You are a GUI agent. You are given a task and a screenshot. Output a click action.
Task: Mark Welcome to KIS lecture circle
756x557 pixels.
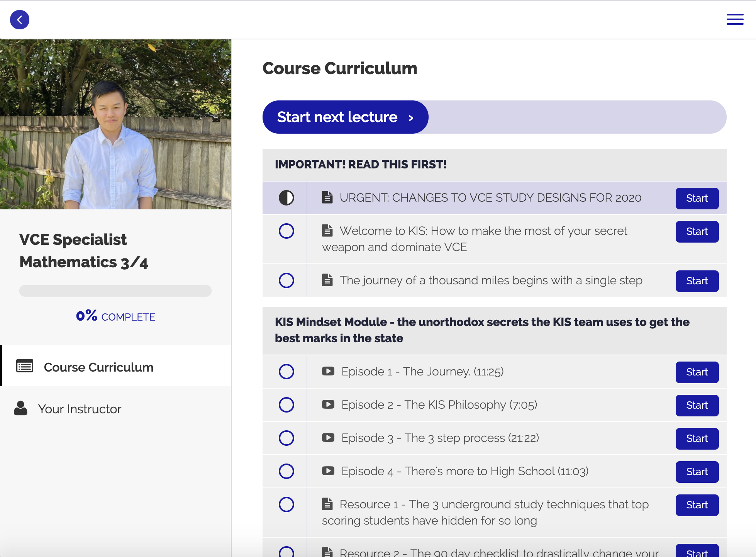[x=286, y=231]
